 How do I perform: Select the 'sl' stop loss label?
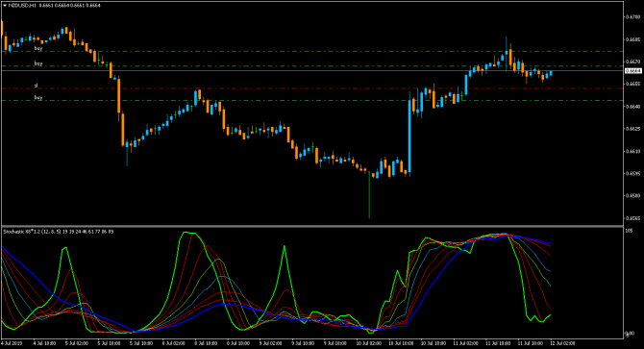coord(37,85)
